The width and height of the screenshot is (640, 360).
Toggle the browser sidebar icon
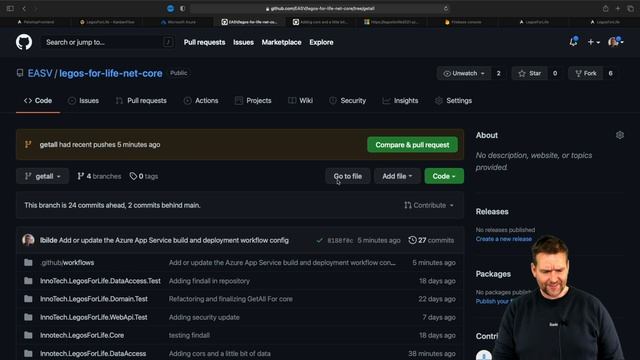click(10, 9)
